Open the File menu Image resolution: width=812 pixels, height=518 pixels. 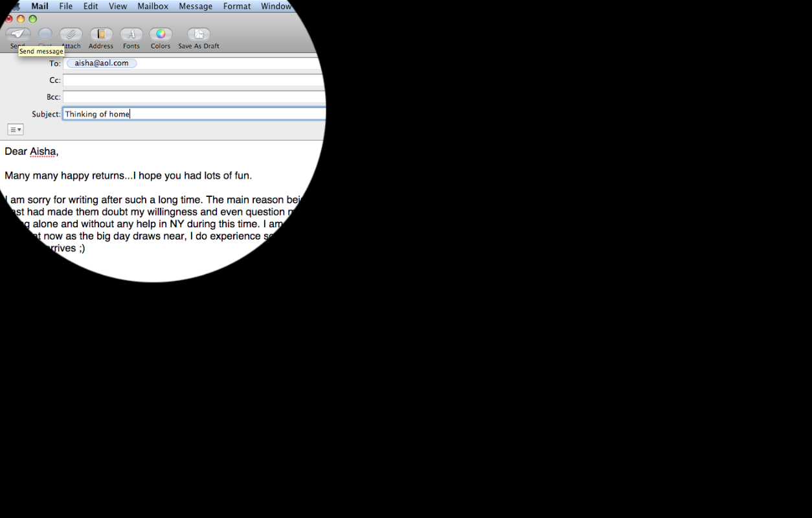(x=66, y=6)
